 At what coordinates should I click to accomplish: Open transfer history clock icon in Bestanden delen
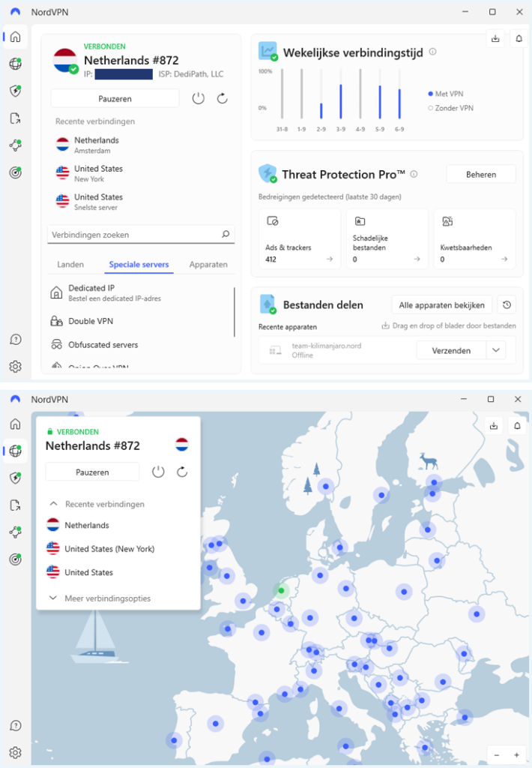pyautogui.click(x=507, y=304)
